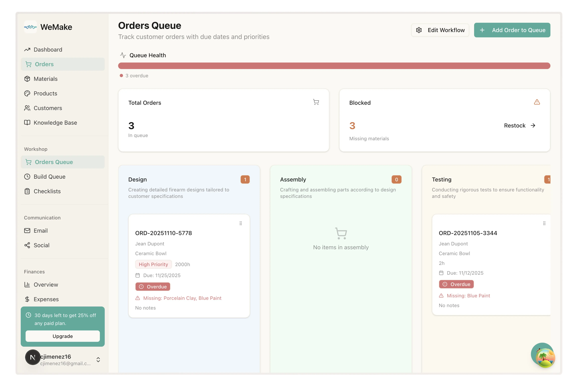Expand the account menu next to cjimenez16

pyautogui.click(x=98, y=359)
